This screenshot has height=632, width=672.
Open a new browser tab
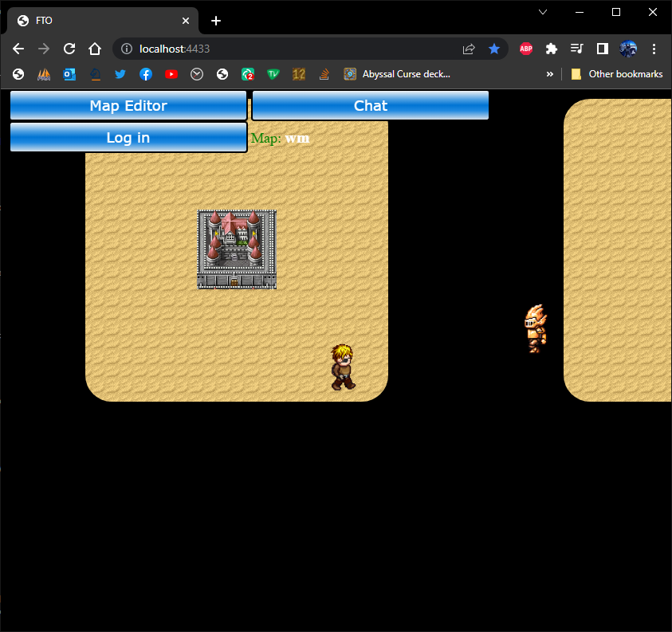click(x=216, y=21)
